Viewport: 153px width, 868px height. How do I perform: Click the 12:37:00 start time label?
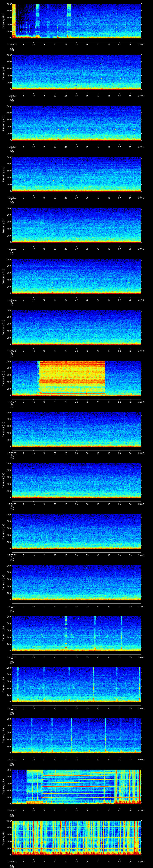click(12, 657)
